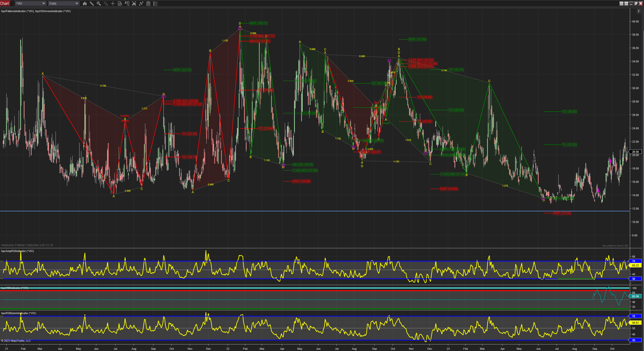The height and width of the screenshot is (351, 644).
Task: Click the yellow 60.22 RSI value marker
Action: coord(635,265)
